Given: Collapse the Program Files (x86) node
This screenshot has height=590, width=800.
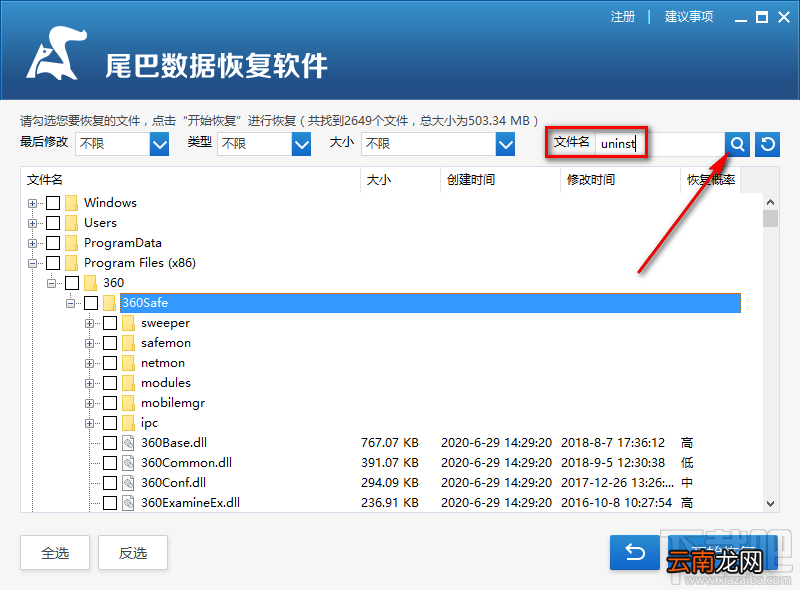Looking at the screenshot, I should point(33,263).
